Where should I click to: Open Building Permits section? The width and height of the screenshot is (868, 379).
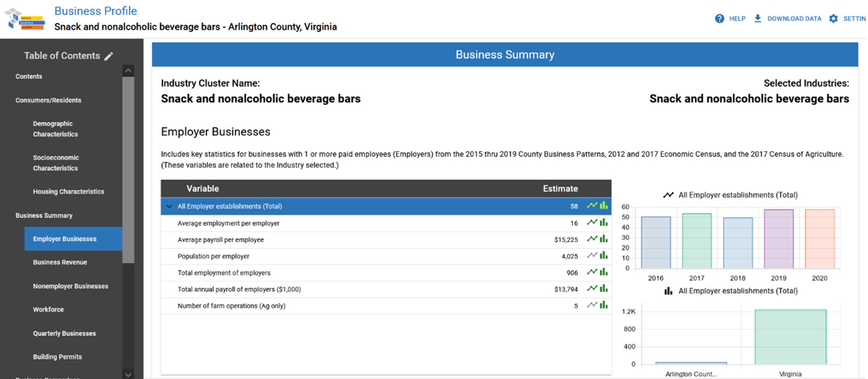click(57, 357)
